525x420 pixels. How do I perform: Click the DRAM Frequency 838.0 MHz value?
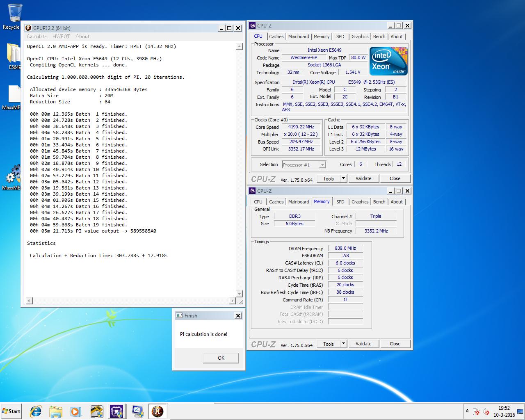pyautogui.click(x=345, y=248)
